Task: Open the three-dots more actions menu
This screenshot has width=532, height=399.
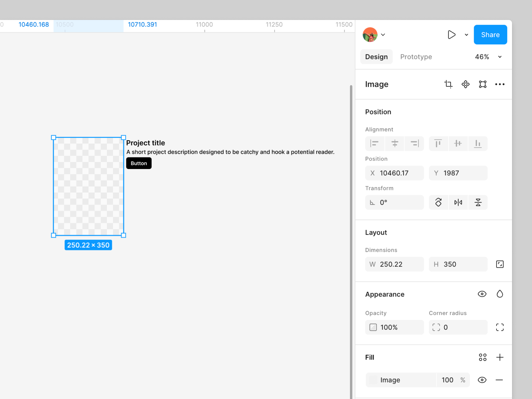Action: (x=500, y=84)
